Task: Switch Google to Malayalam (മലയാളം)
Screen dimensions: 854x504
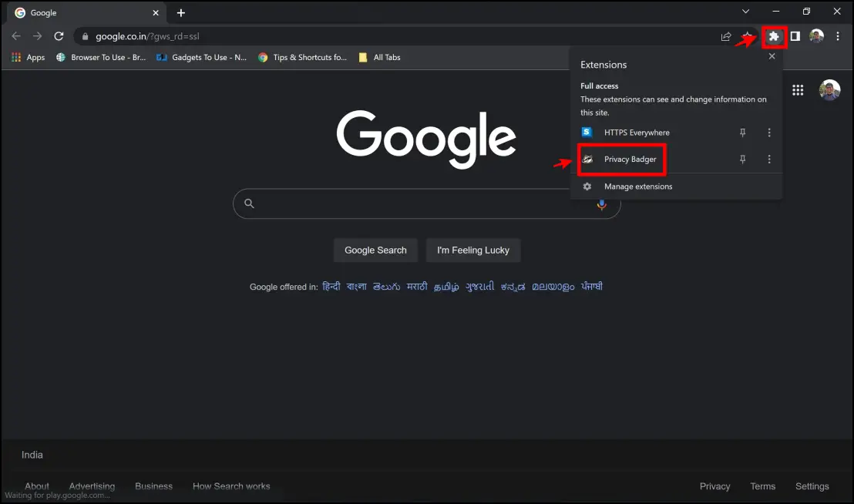Action: pos(553,286)
